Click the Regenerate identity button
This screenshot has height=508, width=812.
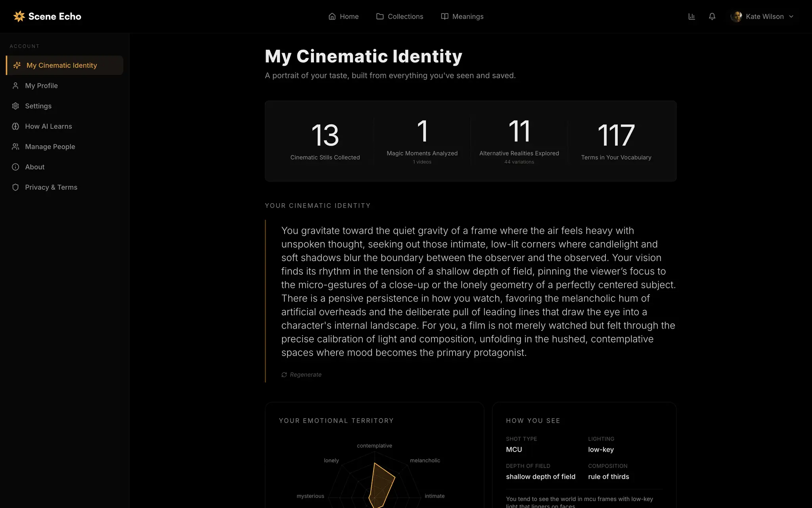point(301,375)
